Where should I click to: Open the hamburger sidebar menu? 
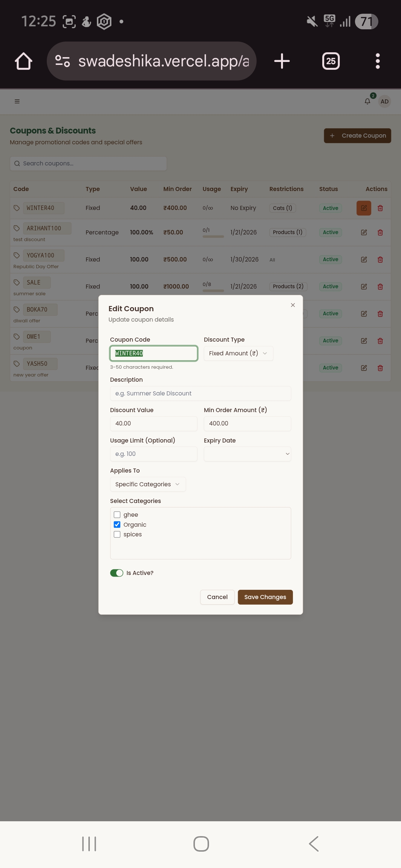[x=17, y=101]
